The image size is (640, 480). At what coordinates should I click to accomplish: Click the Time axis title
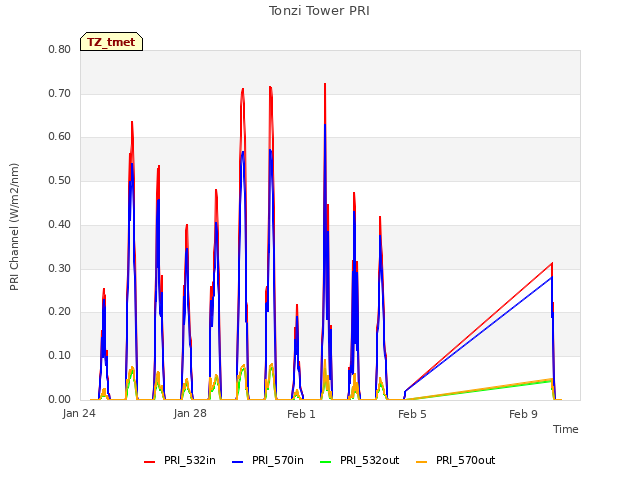pos(566,429)
